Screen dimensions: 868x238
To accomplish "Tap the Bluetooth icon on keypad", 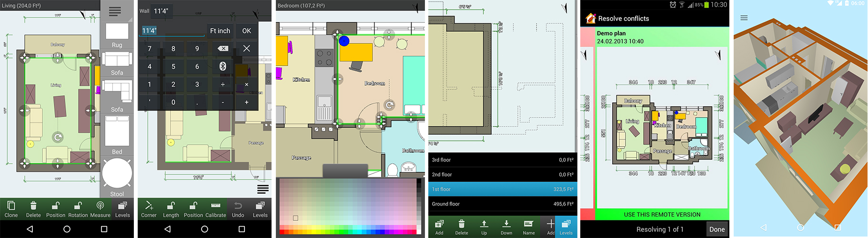I will pyautogui.click(x=222, y=66).
